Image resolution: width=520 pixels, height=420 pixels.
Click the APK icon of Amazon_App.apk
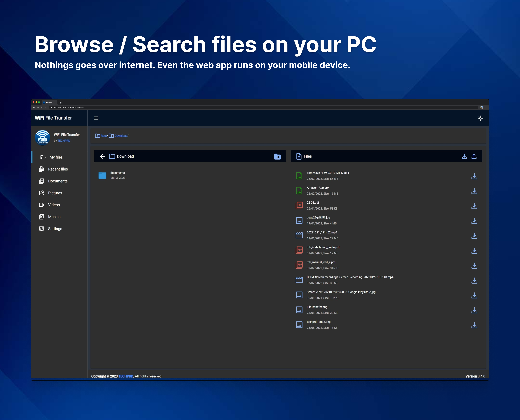299,191
